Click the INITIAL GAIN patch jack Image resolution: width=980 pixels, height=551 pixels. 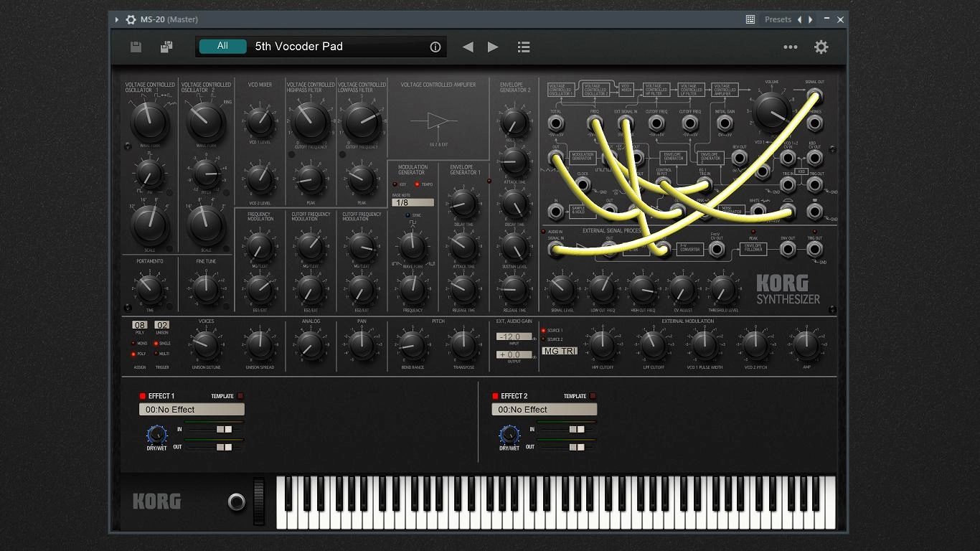(725, 123)
